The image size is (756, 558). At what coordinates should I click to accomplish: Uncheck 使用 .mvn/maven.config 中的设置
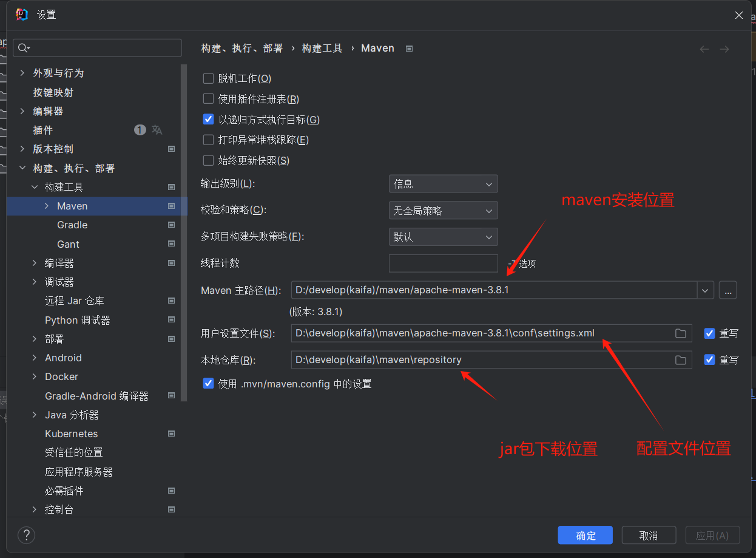[x=208, y=384]
